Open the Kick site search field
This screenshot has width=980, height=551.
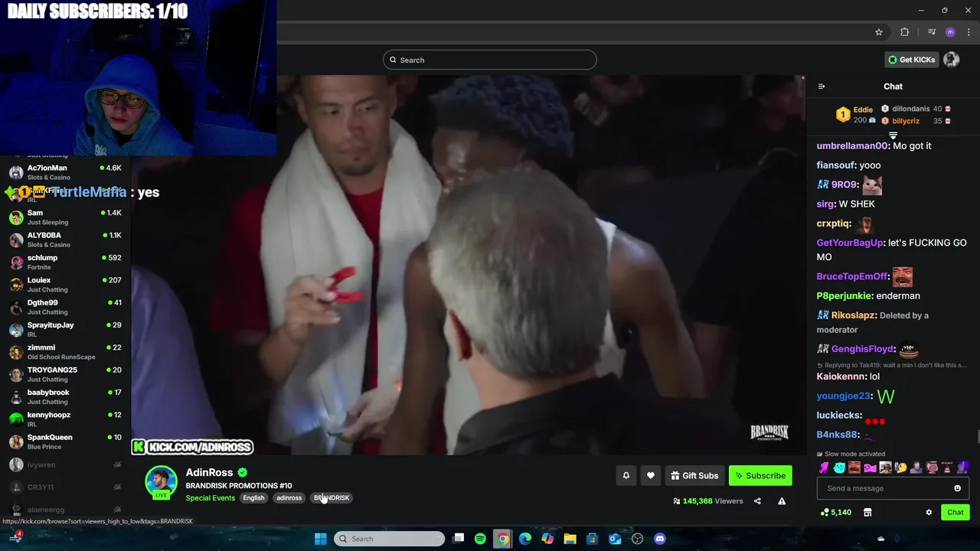[490, 60]
